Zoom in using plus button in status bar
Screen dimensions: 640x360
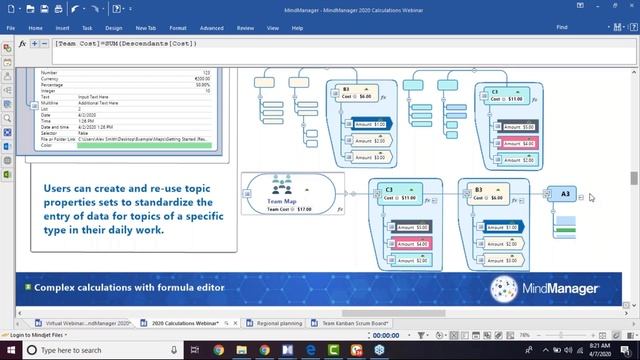coord(593,336)
